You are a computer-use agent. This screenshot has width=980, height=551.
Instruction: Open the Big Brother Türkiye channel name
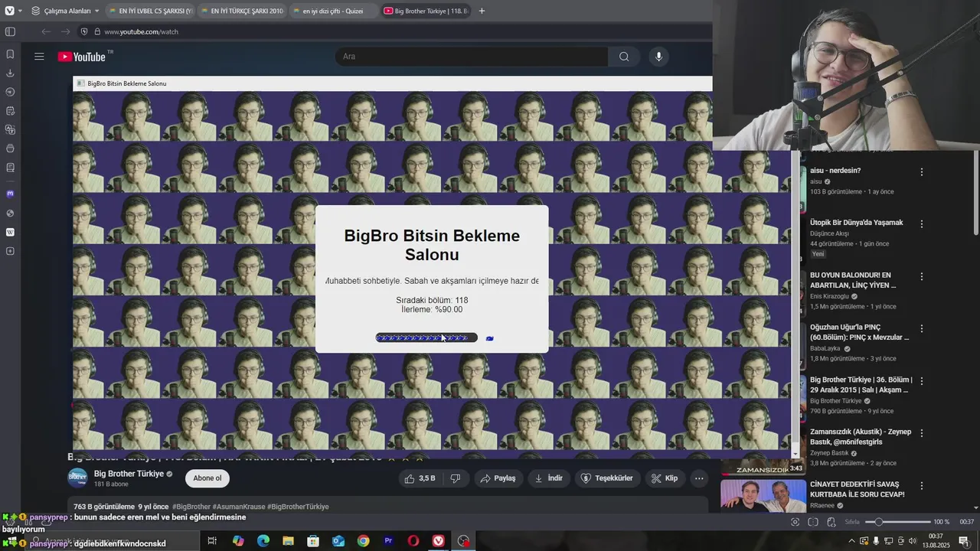tap(129, 474)
